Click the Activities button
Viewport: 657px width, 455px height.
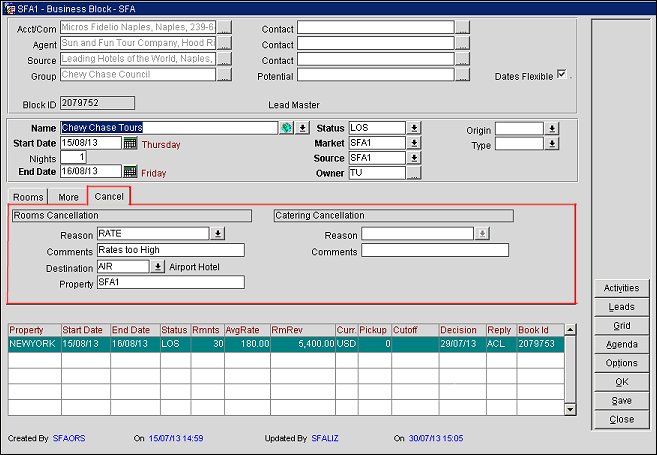point(621,288)
